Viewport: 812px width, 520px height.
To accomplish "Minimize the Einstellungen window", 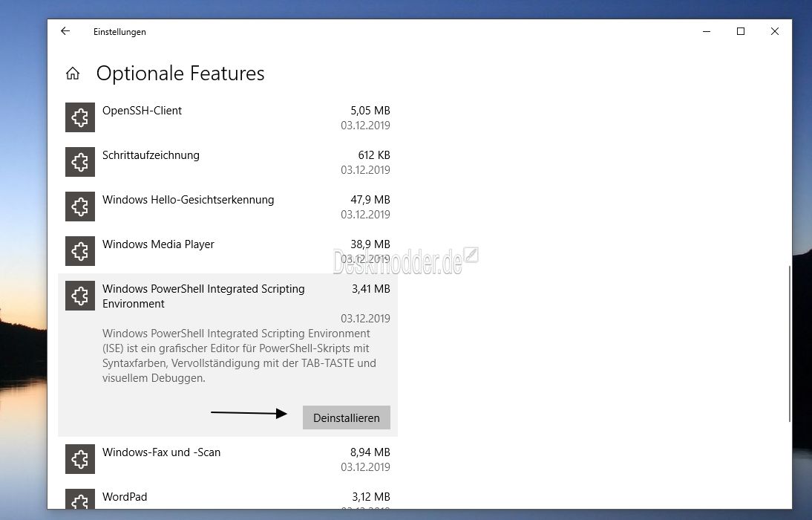I will (x=707, y=32).
